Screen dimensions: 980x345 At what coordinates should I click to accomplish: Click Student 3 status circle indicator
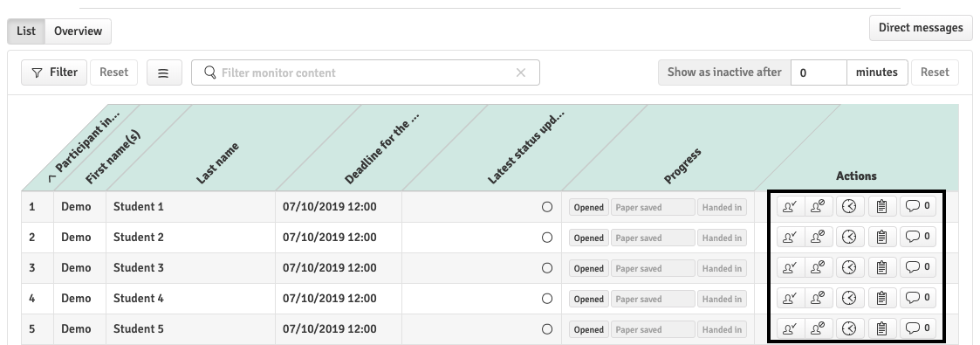click(547, 268)
